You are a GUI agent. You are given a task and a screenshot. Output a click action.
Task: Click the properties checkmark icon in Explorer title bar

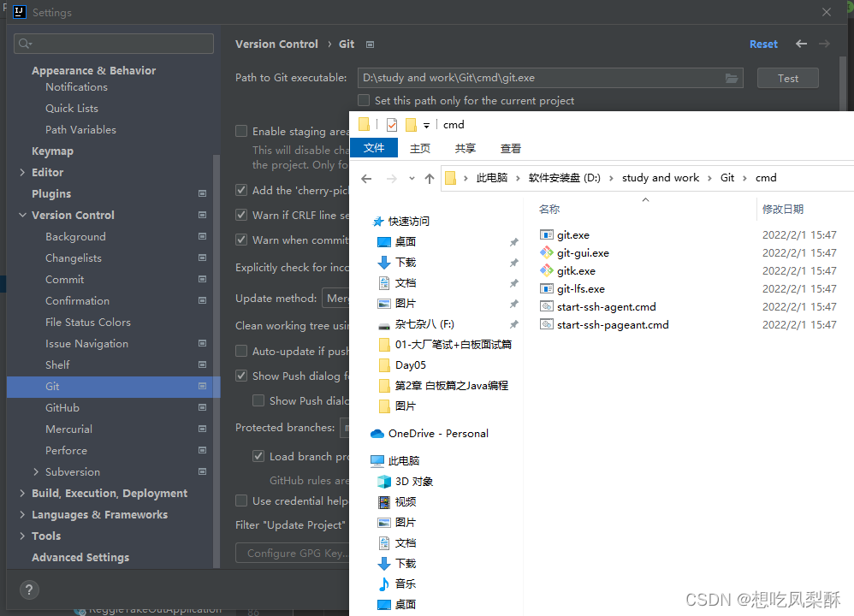[392, 125]
